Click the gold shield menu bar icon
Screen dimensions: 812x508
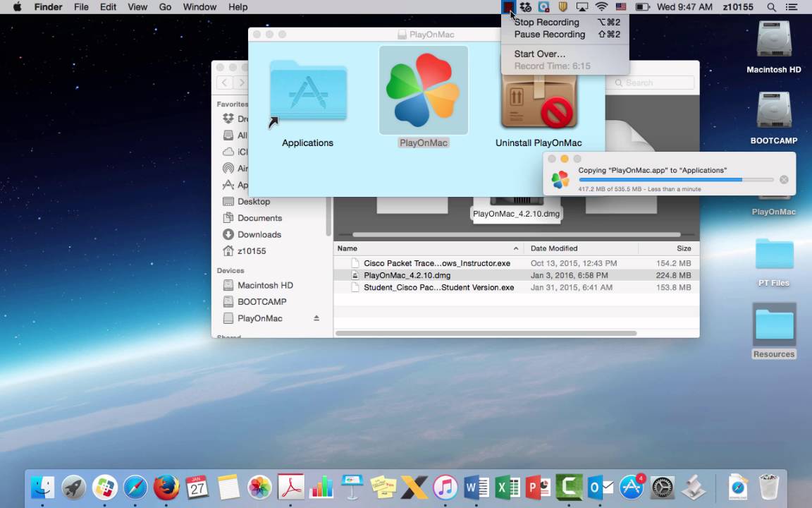click(x=563, y=7)
